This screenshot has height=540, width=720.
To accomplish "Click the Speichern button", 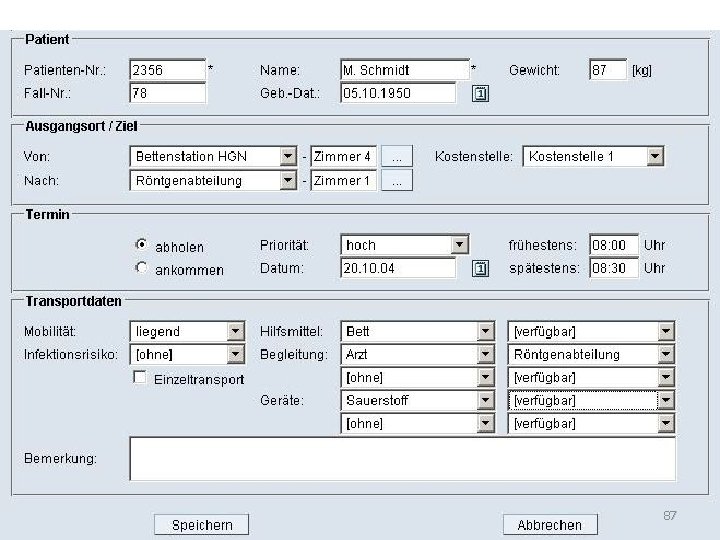I will coord(202,524).
